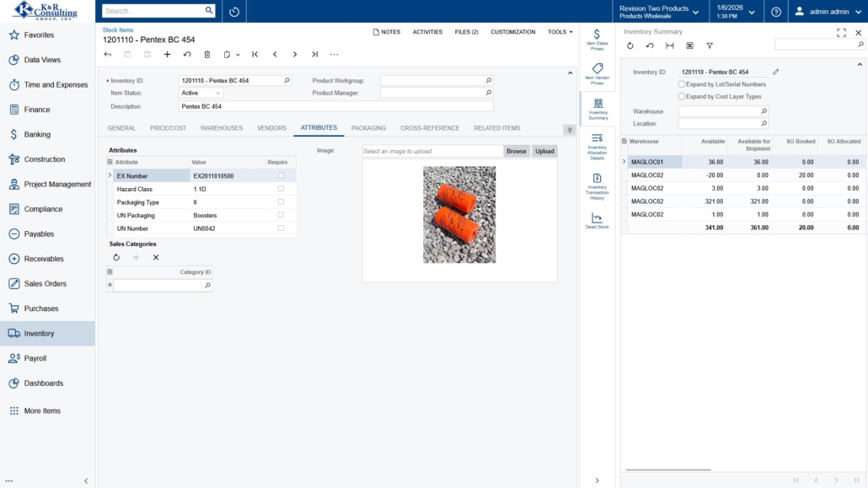Toggle Required checkbox for EX Number attribute
Viewport: 868px width, 488px height.
click(x=281, y=176)
